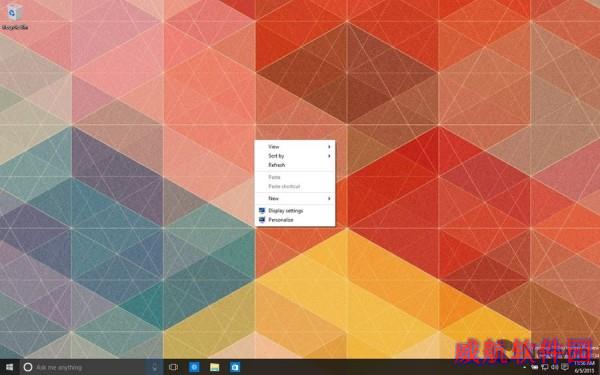Select Display settings in context menu
Viewport: 600px width, 375px height.
(295, 210)
